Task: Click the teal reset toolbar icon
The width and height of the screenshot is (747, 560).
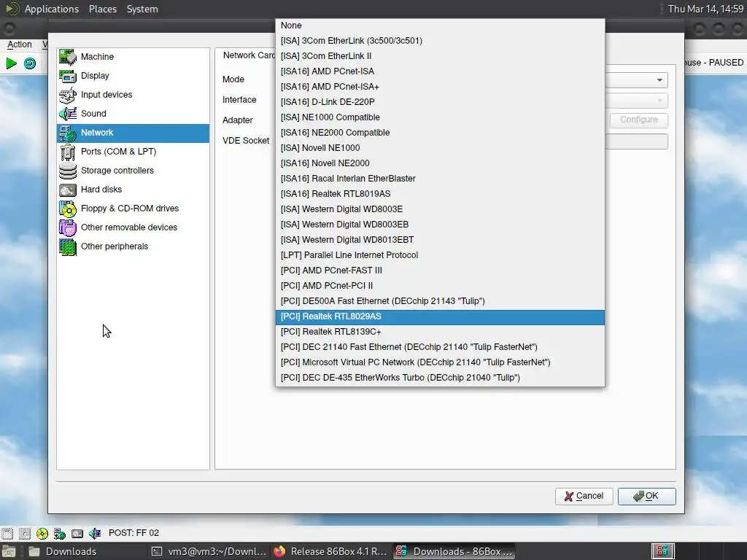Action: 30,63
